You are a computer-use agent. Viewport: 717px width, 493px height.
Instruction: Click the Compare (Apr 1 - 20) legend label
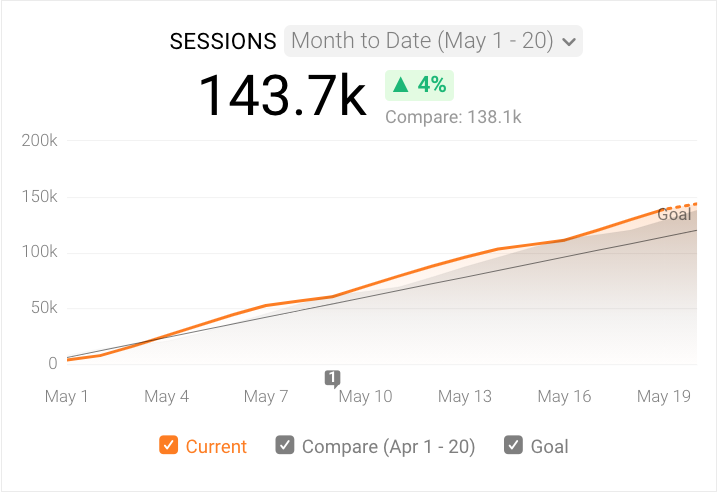point(388,447)
